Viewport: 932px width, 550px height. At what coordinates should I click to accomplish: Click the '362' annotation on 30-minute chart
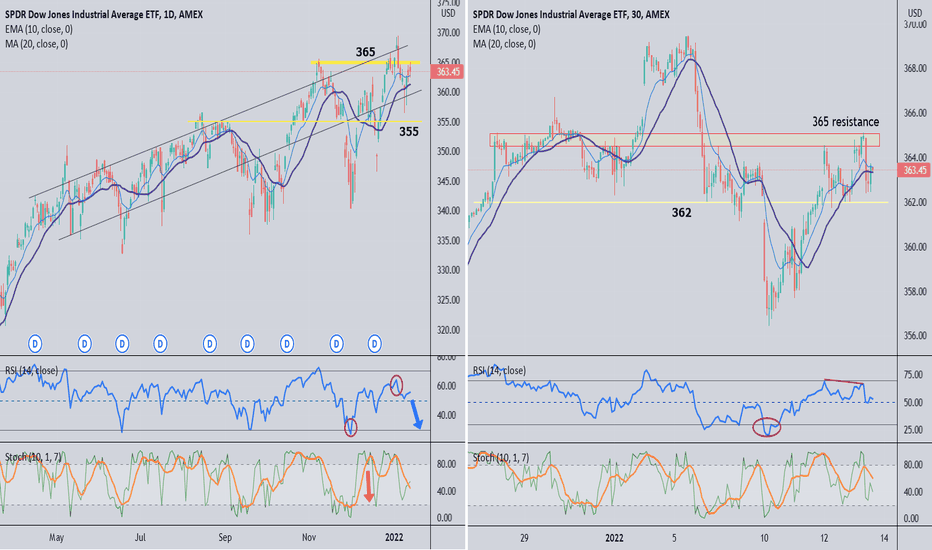[x=681, y=213]
